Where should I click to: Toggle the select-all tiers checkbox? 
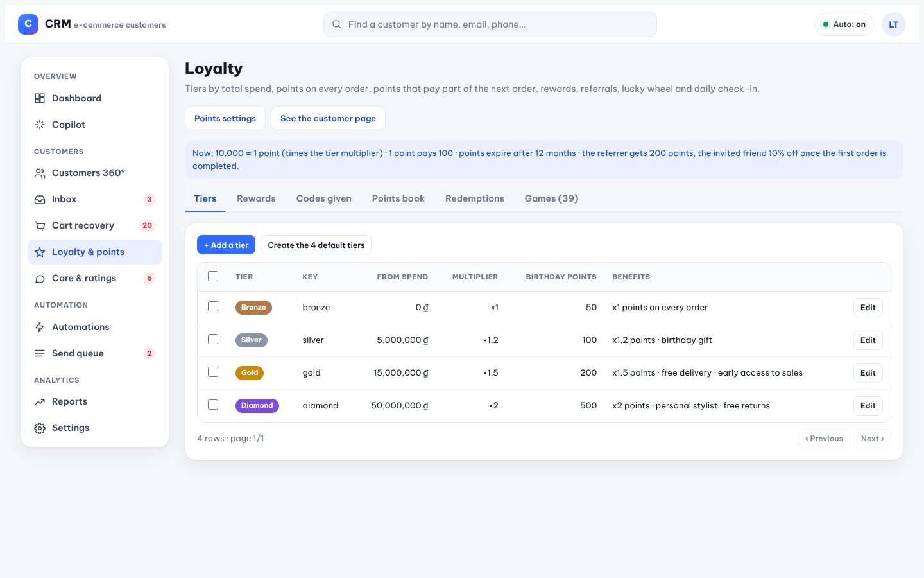[x=213, y=276]
